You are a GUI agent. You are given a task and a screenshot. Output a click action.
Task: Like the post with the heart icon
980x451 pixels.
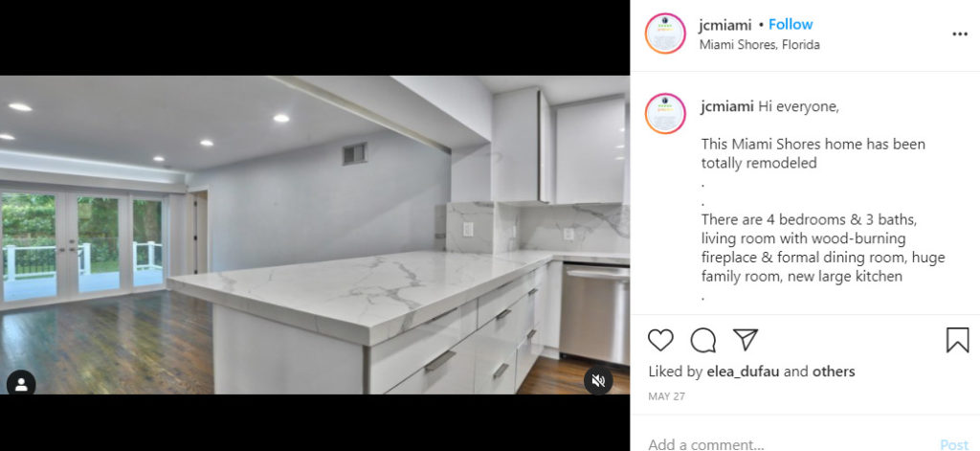[660, 340]
